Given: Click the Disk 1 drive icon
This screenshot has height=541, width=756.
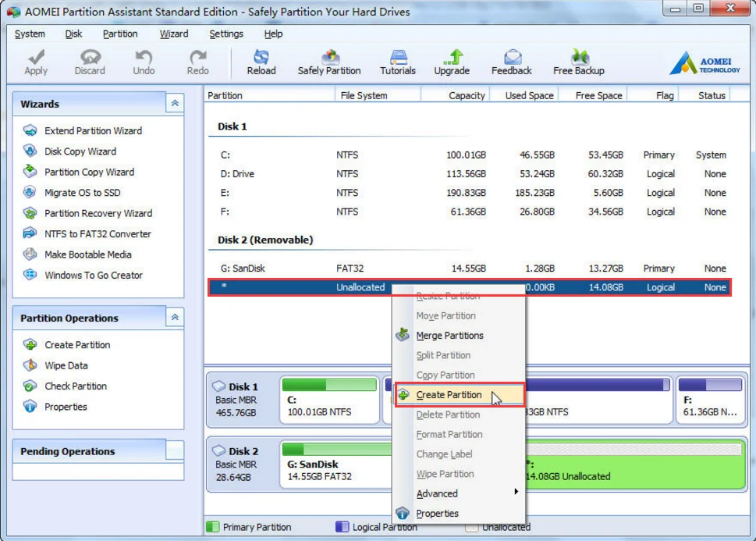Looking at the screenshot, I should point(219,386).
